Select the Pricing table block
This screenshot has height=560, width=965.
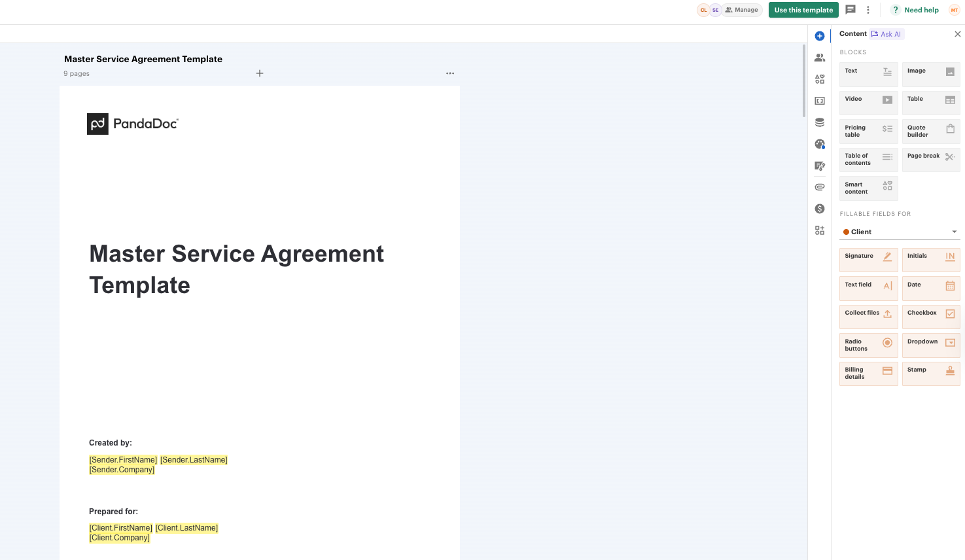coord(869,131)
